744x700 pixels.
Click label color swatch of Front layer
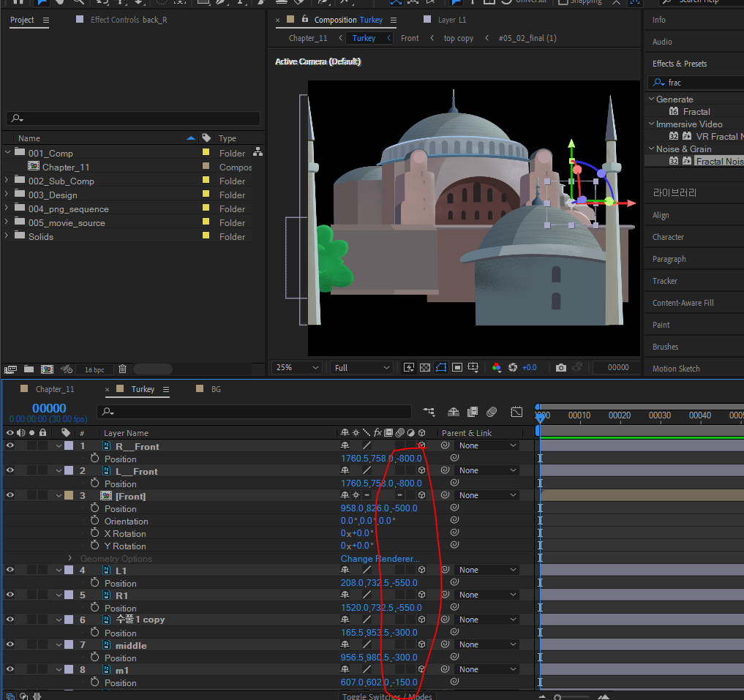tap(69, 495)
